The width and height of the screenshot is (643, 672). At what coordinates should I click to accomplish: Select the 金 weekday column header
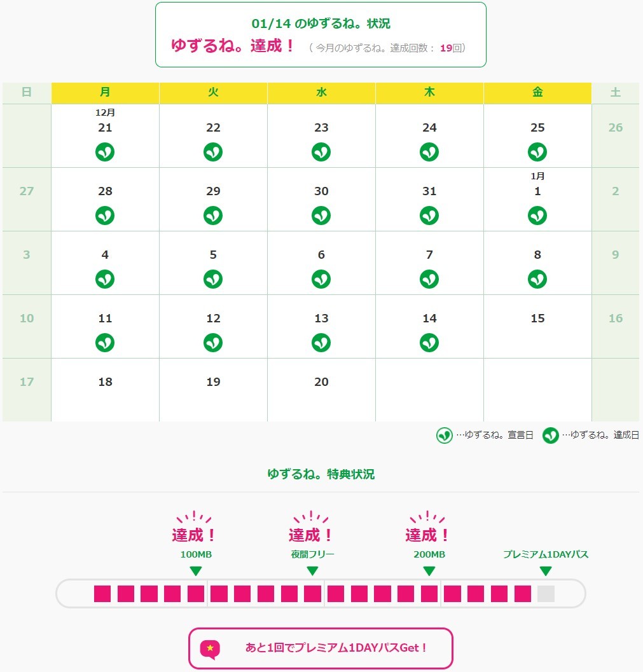pos(537,93)
